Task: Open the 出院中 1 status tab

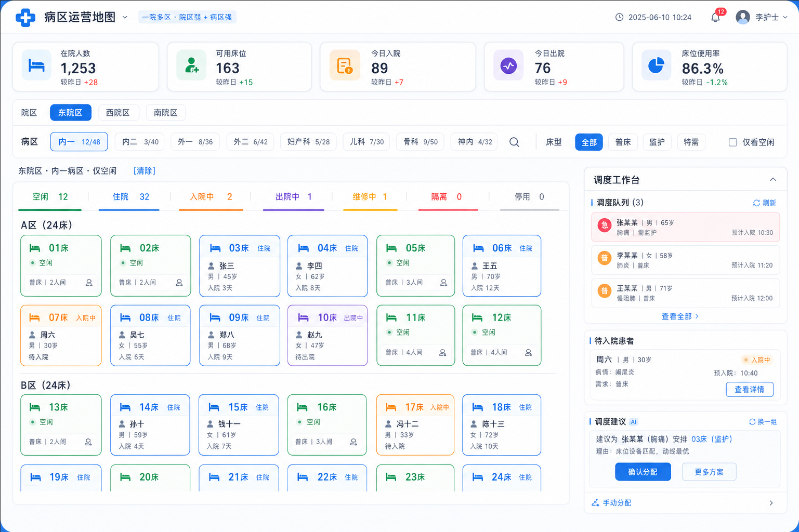Action: [294, 197]
